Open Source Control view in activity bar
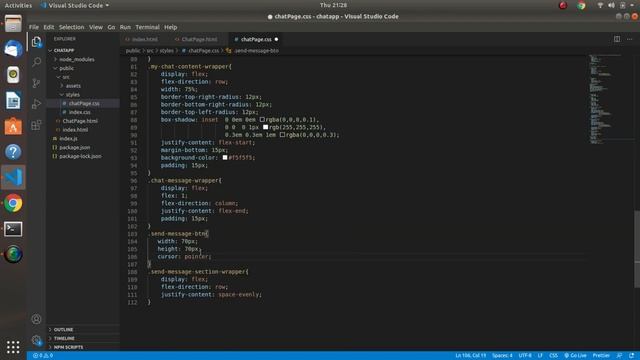Screen dimensions: 640x360 click(36, 83)
